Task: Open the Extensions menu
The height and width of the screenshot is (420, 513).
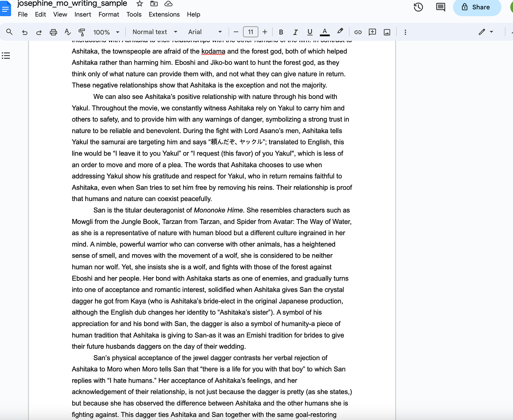Action: pyautogui.click(x=164, y=14)
